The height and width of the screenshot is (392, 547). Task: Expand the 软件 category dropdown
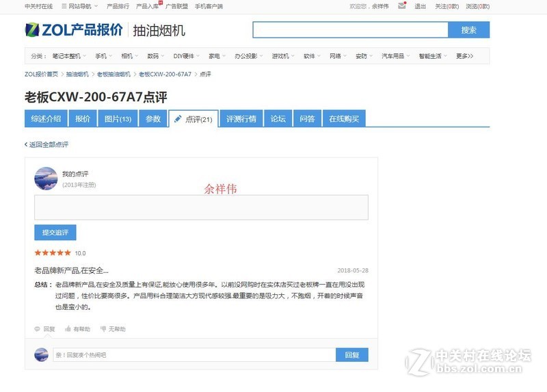(312, 56)
